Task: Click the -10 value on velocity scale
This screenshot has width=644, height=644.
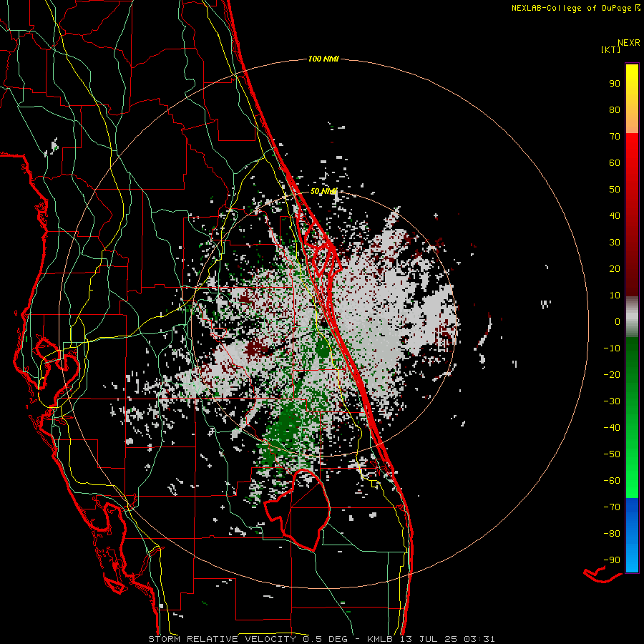Action: pos(612,348)
